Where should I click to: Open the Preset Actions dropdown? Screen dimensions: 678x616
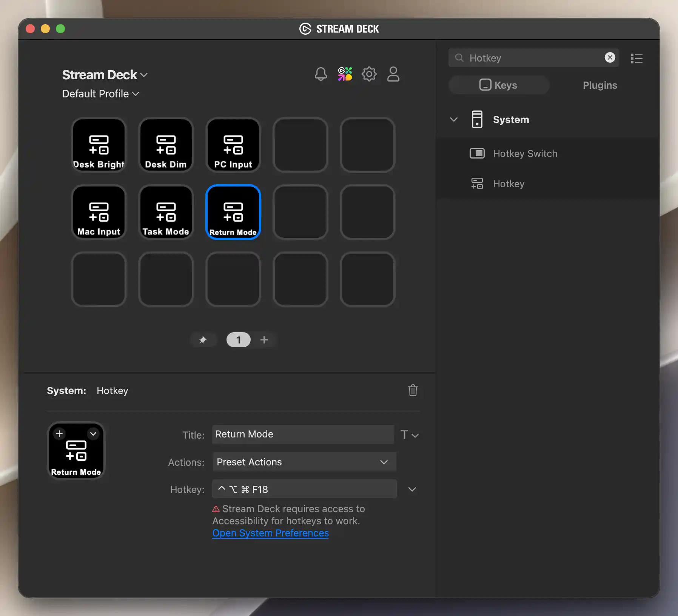click(x=304, y=462)
